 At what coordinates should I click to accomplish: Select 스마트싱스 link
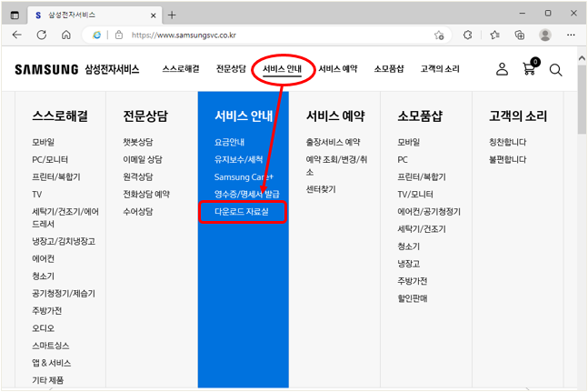51,346
